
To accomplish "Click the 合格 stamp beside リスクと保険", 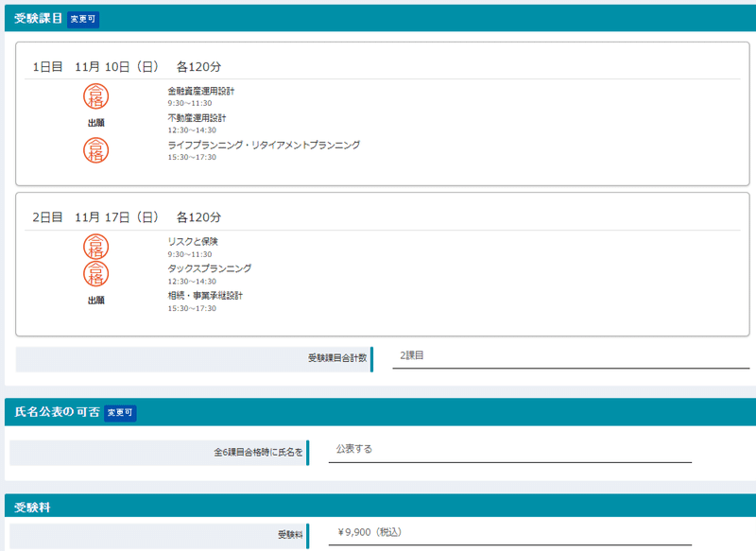I will point(96,246).
